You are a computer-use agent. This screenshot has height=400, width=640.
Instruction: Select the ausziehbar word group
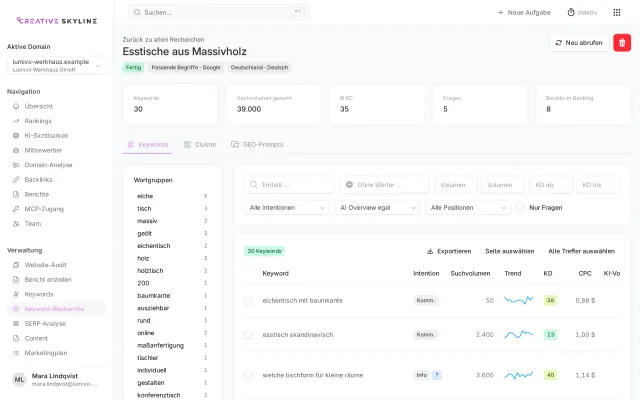coord(172,308)
